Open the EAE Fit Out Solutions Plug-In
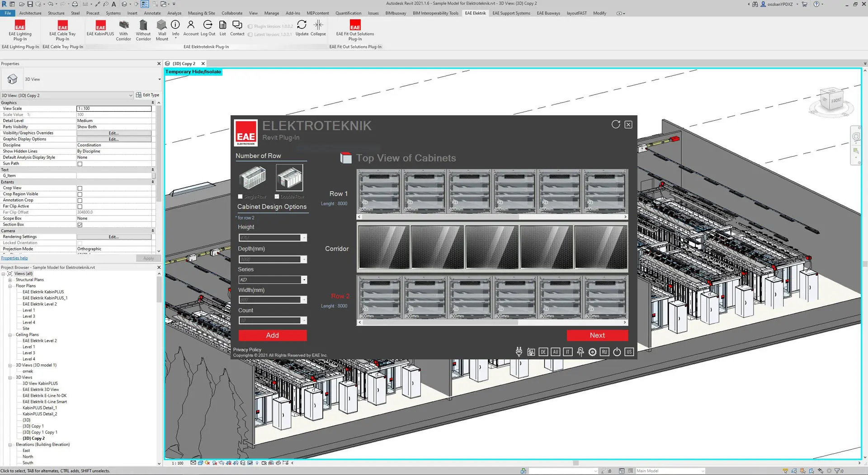This screenshot has height=475, width=868. 355,30
